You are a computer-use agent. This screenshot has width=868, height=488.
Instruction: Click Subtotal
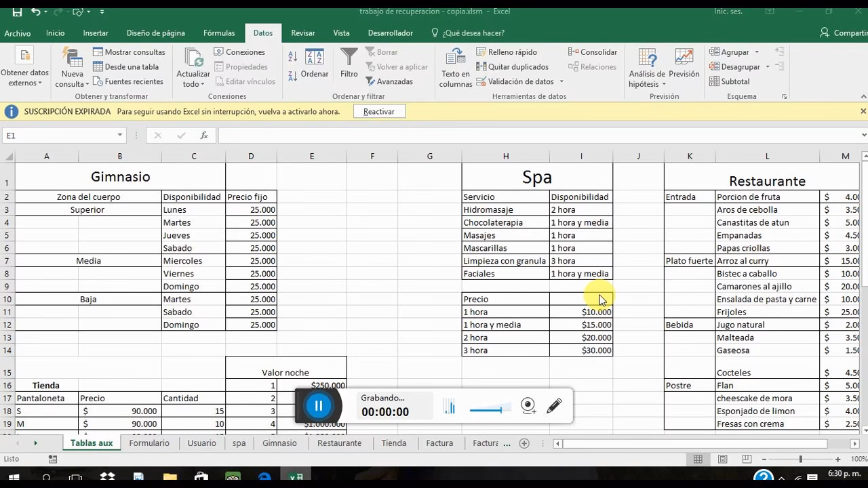coord(730,81)
